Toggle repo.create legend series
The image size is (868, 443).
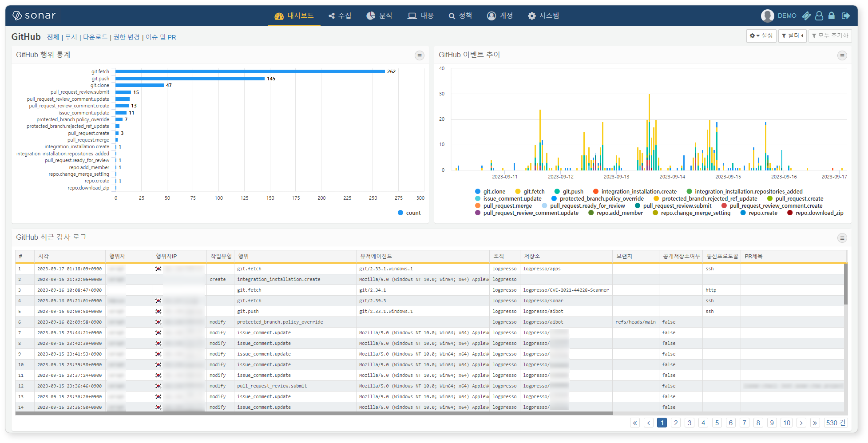tap(759, 213)
